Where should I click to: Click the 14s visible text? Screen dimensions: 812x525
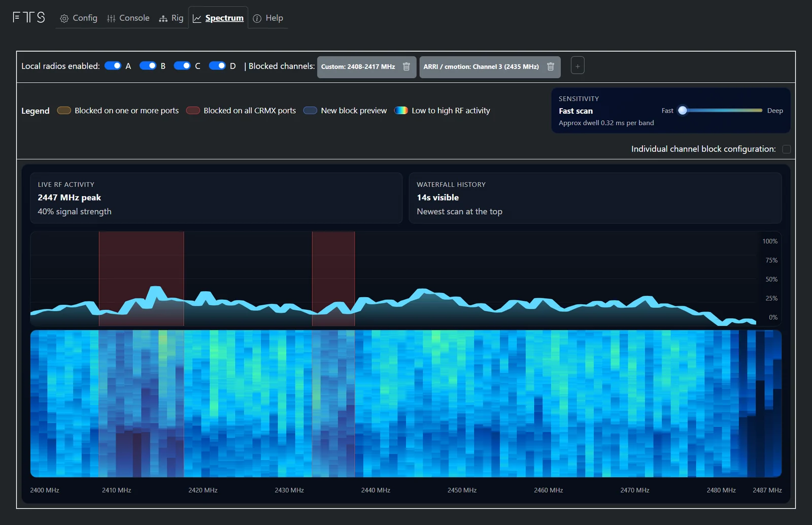click(x=437, y=197)
